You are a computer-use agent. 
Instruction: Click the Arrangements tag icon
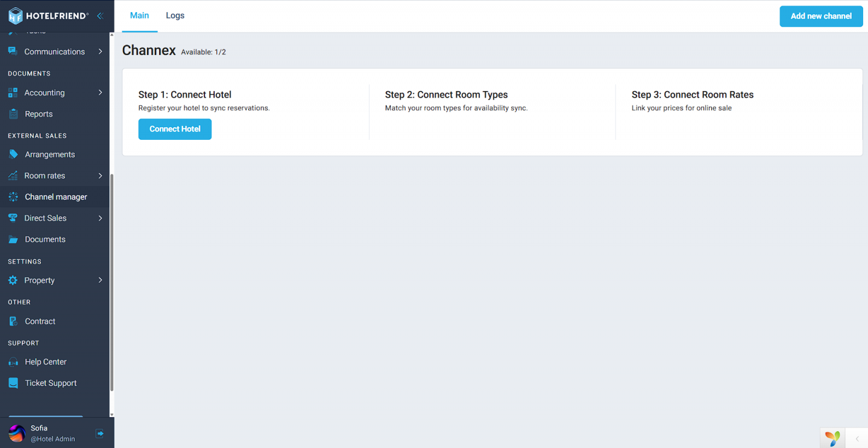tap(13, 154)
